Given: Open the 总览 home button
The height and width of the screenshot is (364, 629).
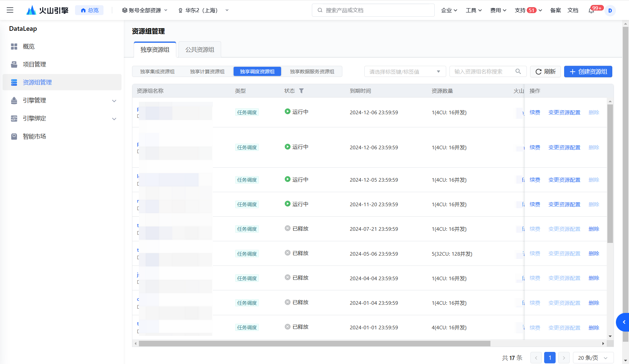Looking at the screenshot, I should coord(89,10).
